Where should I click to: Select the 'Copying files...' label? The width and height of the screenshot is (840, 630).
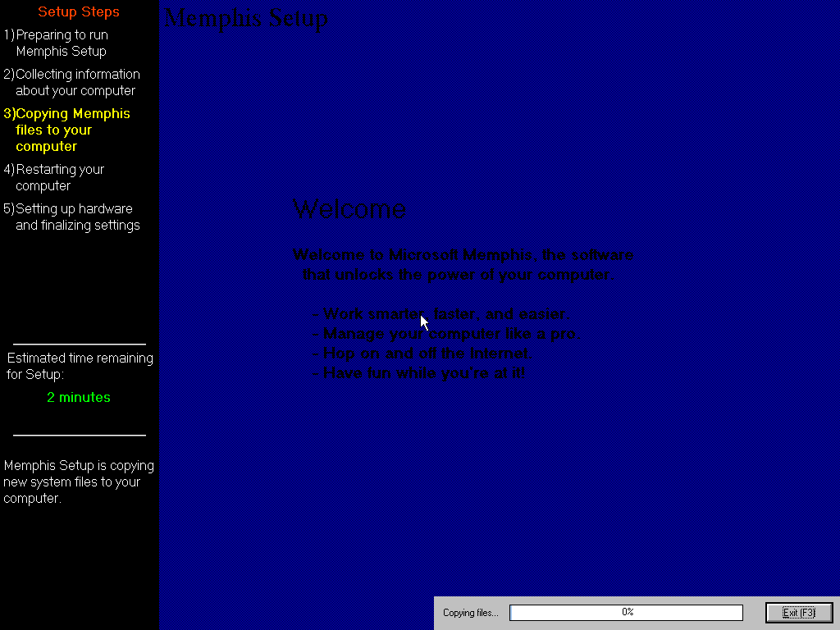[470, 613]
